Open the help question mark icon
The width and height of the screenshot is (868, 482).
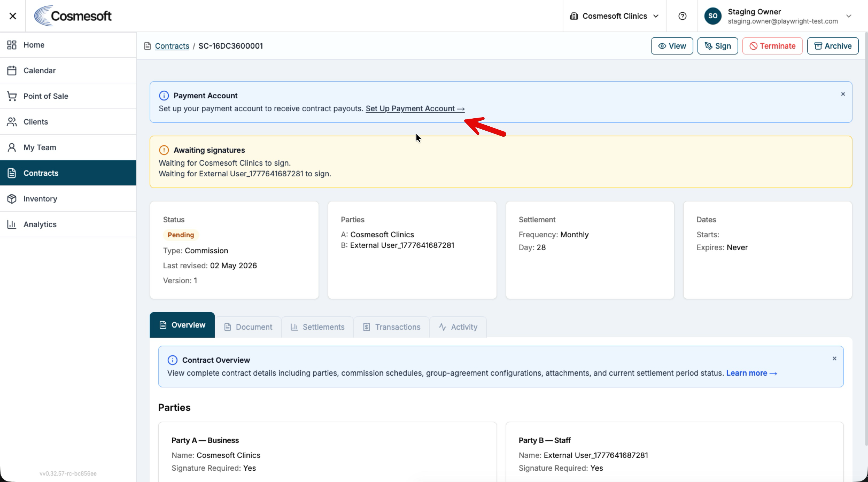pyautogui.click(x=682, y=16)
